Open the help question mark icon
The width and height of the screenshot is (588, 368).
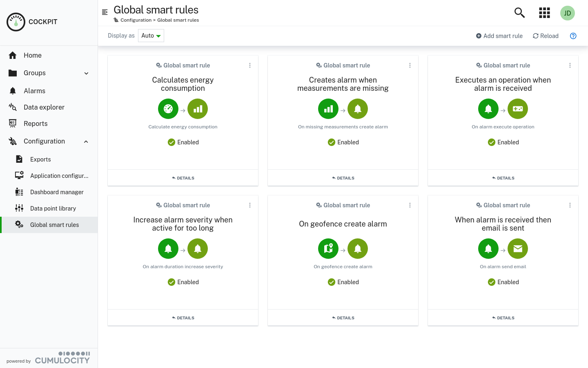coord(573,36)
